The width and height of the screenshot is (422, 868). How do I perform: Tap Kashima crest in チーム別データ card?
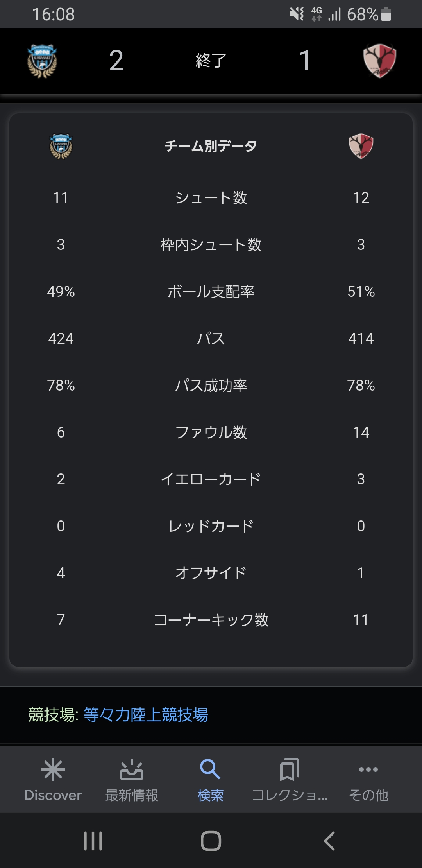361,146
